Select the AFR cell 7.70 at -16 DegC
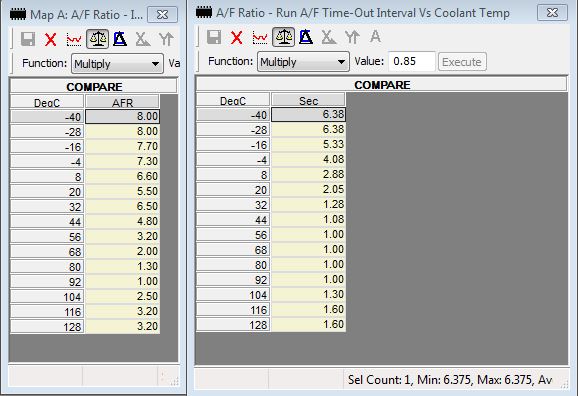 (x=122, y=147)
